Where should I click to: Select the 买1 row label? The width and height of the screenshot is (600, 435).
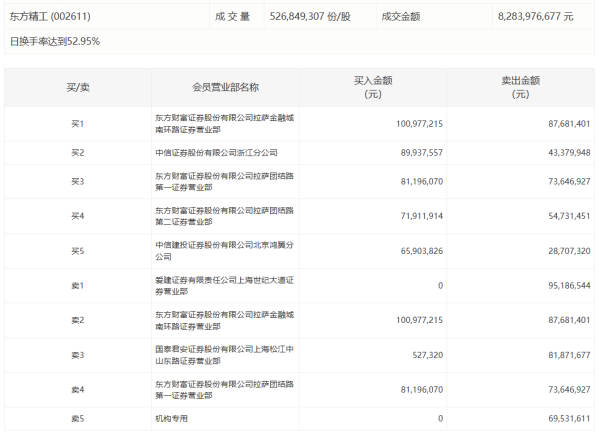pyautogui.click(x=78, y=124)
